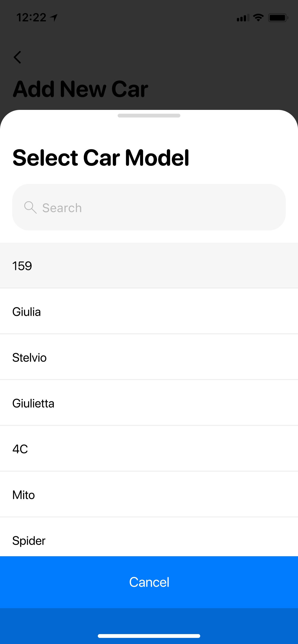Screen dimensions: 298x644
Task: Choose Giulia from the list
Action: [149, 312]
